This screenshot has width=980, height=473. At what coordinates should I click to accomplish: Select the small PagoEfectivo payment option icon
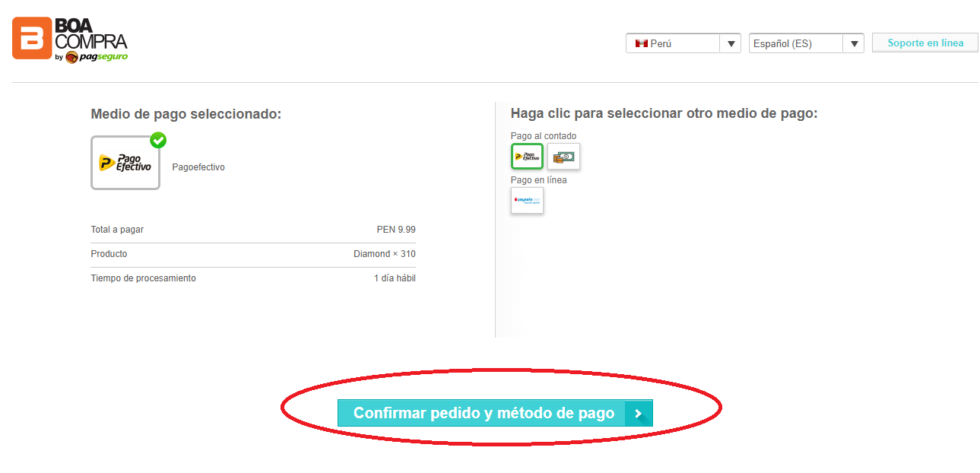coord(527,156)
